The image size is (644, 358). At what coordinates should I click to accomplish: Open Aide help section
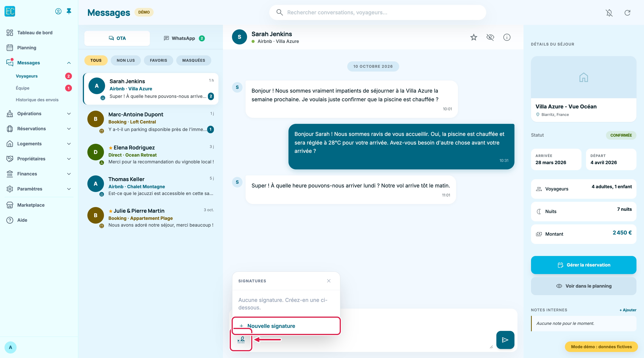click(39, 220)
